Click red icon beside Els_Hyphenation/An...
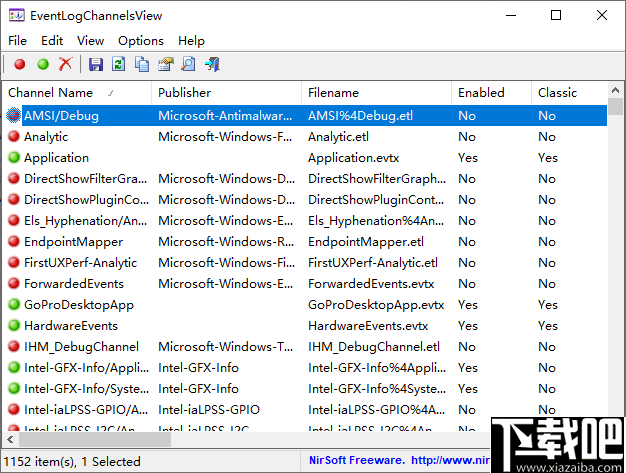The width and height of the screenshot is (626, 473). coord(14,220)
